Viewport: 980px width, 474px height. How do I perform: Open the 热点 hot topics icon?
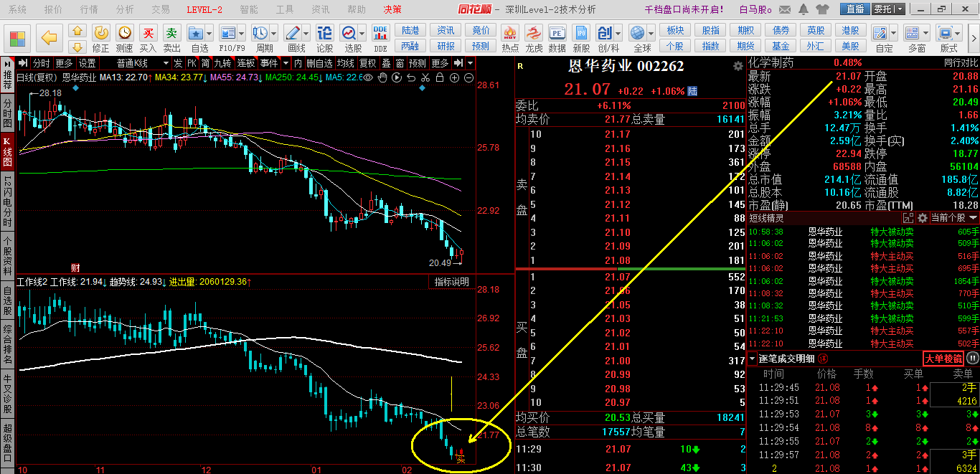[x=510, y=33]
